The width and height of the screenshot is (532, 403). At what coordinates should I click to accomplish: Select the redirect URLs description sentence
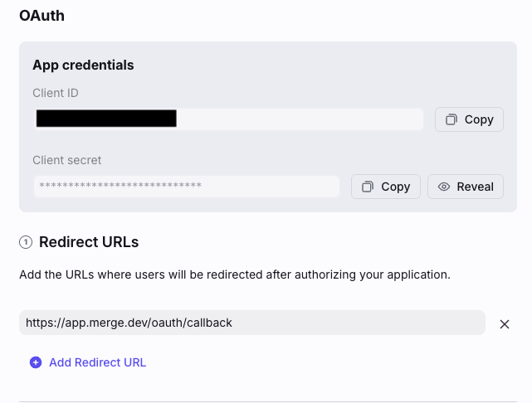[235, 274]
